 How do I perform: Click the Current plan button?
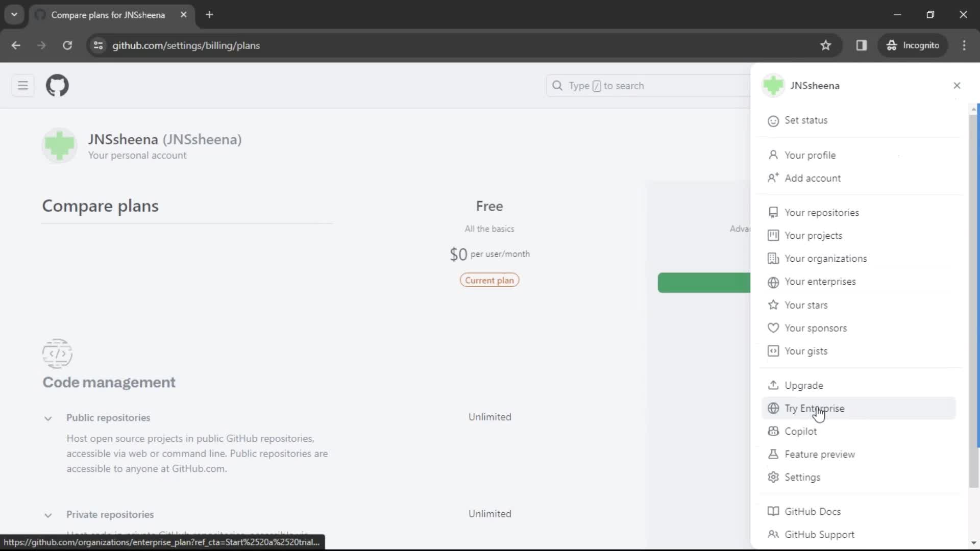click(489, 280)
